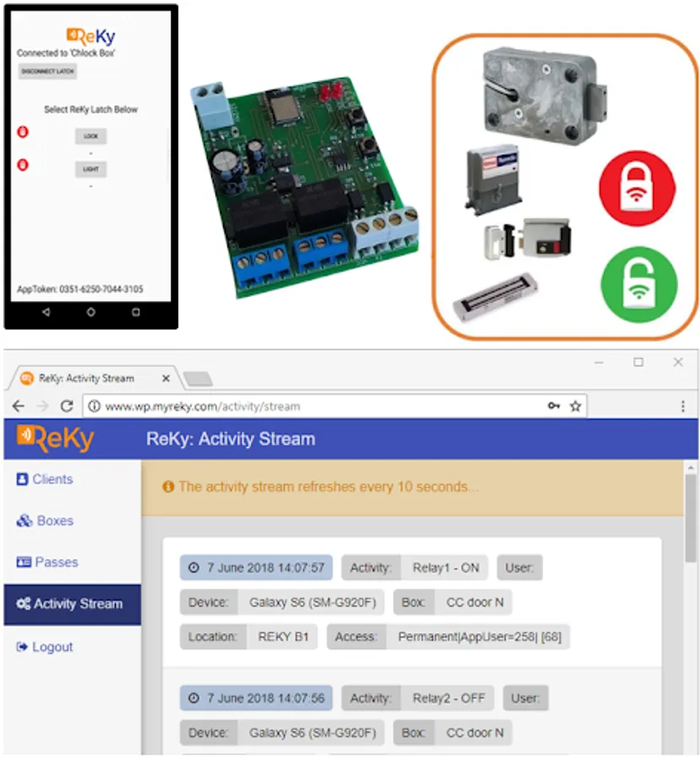Viewport: 700px width, 759px height.
Task: Click the Clients sidebar icon
Action: click(x=22, y=479)
